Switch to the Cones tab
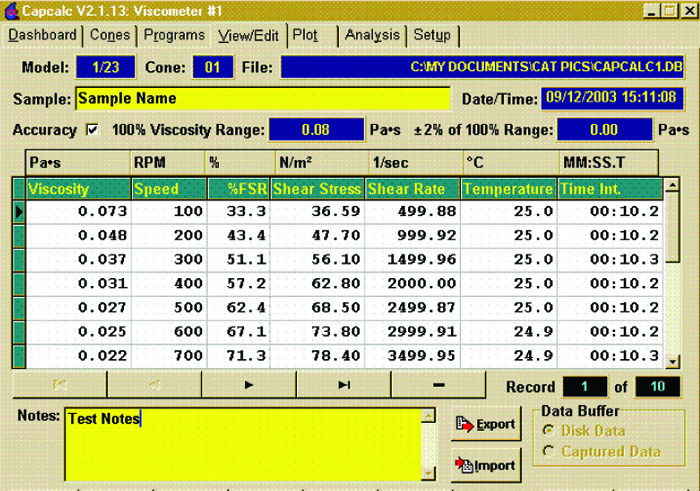 (110, 35)
